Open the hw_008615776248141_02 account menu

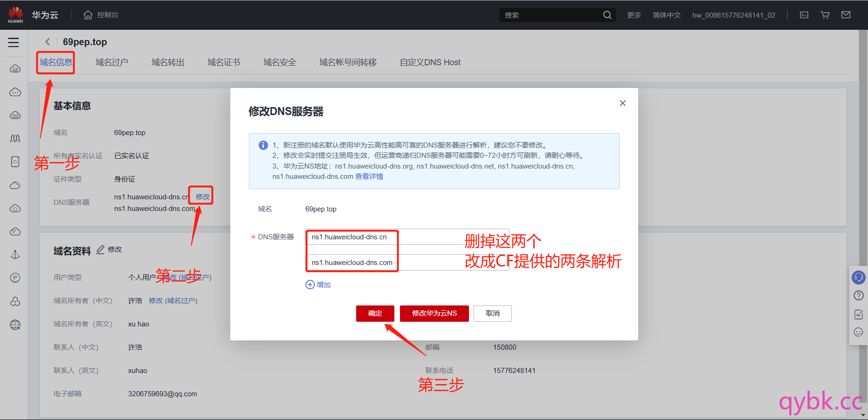734,15
